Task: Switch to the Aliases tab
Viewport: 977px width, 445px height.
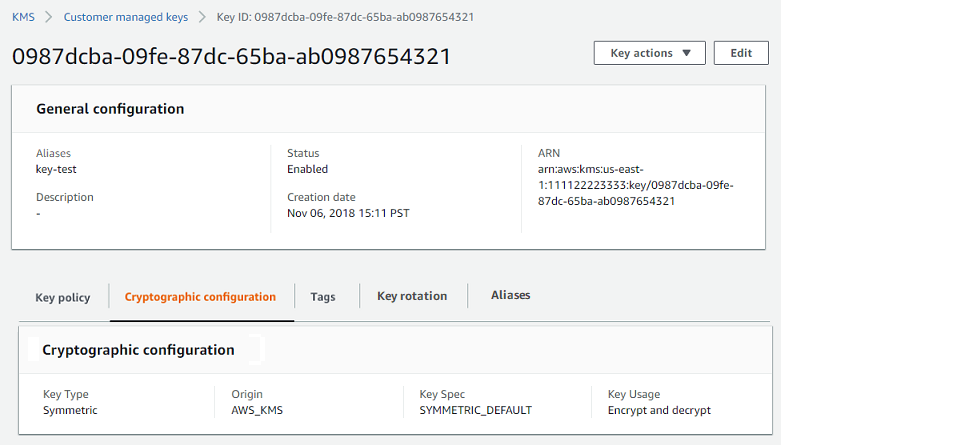Action: click(511, 295)
